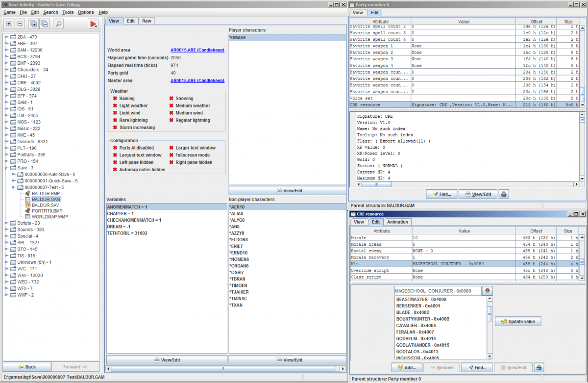This screenshot has width=588, height=383.
Task: Click the Music folder icon
Action: [13, 128]
